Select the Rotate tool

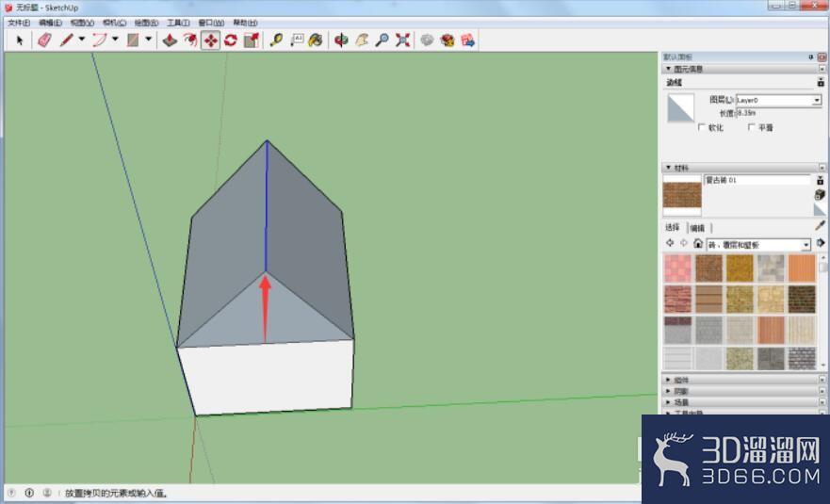coord(231,41)
